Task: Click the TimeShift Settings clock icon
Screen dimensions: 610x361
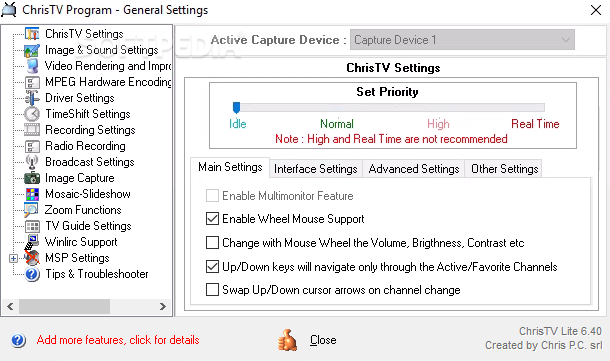Action: pyautogui.click(x=32, y=114)
